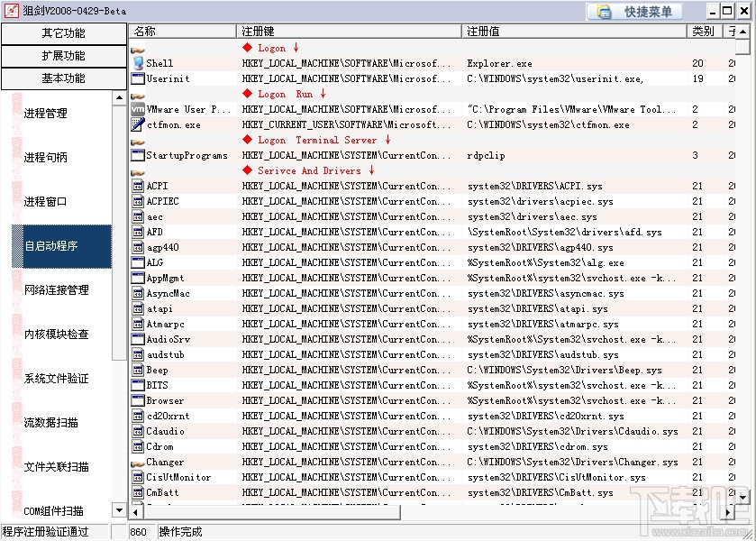
Task: Click the AFD driver icon
Action: [x=138, y=232]
